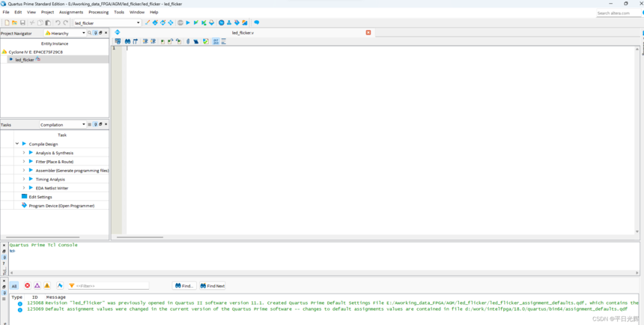Open Tasks panel customize list icon
Viewport: 644px width, 325px height.
[90, 124]
